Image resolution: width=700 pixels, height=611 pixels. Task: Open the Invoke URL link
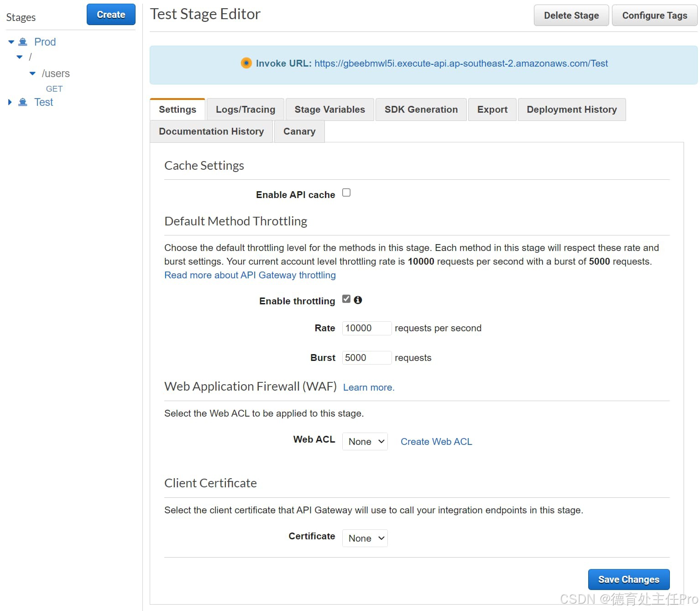coord(461,63)
